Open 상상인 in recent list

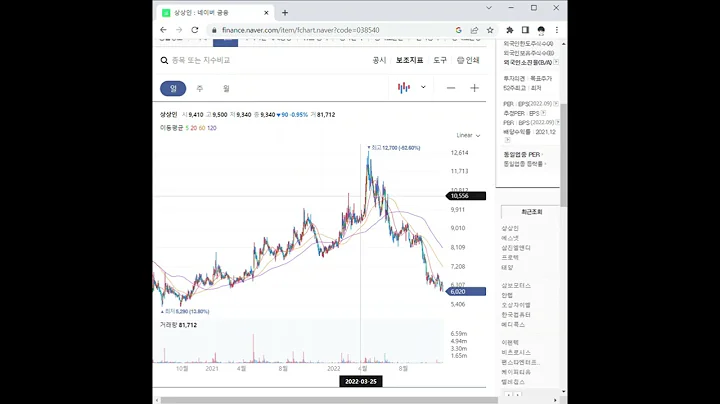tap(510, 228)
